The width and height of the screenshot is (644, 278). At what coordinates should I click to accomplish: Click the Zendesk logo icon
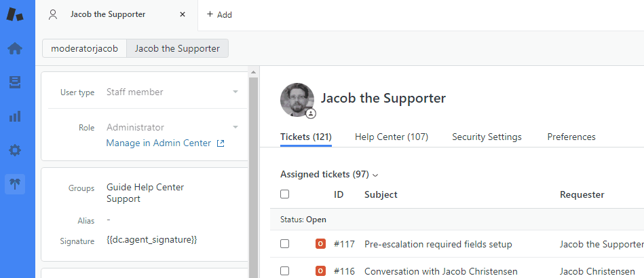click(x=14, y=14)
